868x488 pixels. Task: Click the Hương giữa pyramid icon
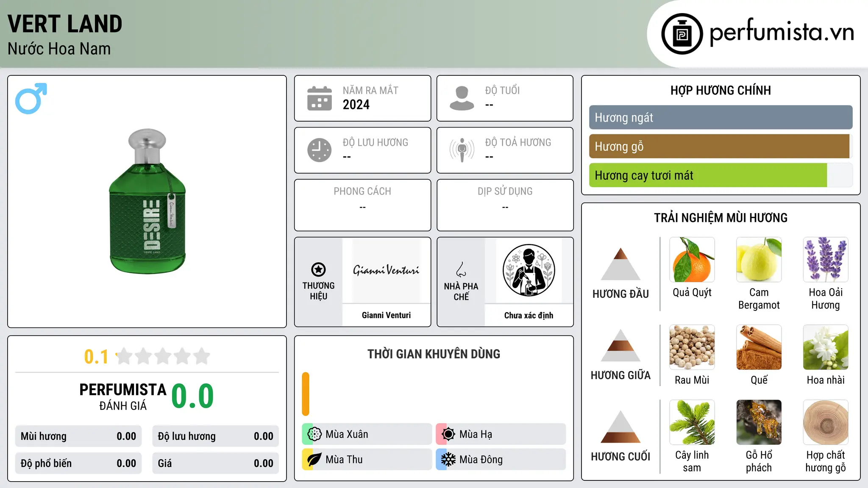tap(620, 345)
